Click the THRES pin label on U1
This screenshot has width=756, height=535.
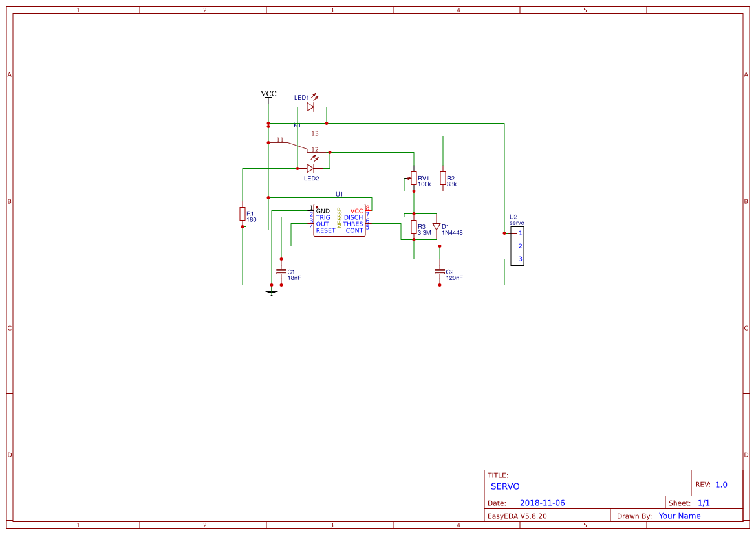(x=353, y=224)
